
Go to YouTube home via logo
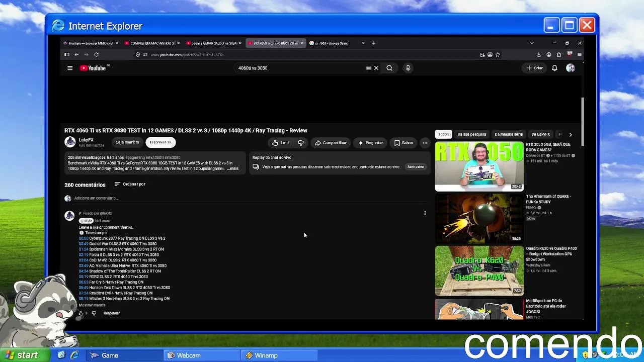(x=94, y=68)
